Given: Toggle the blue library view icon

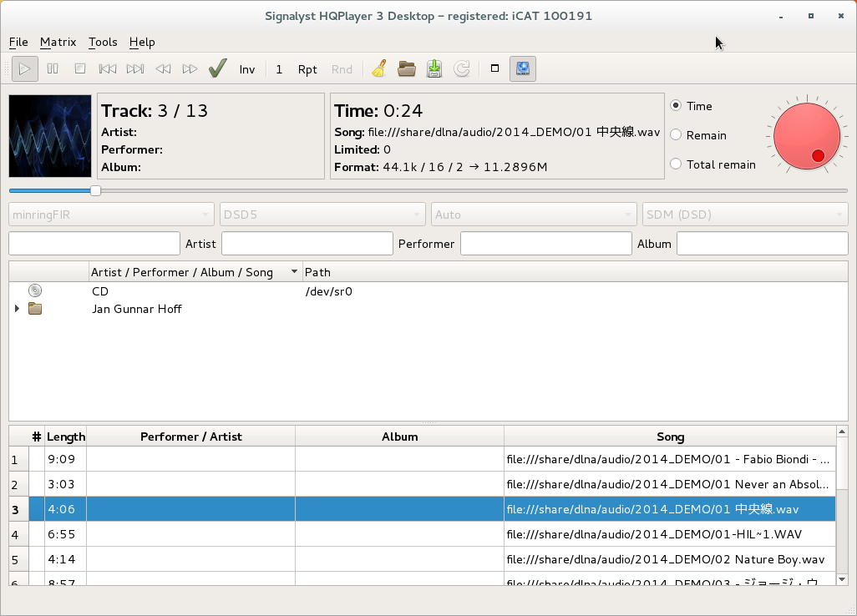Looking at the screenshot, I should [x=523, y=68].
